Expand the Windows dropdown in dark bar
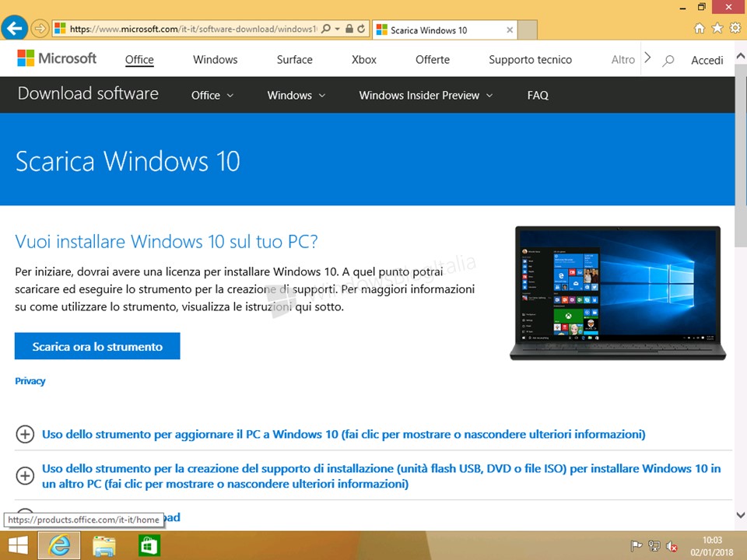Viewport: 747px width, 560px height. [296, 95]
